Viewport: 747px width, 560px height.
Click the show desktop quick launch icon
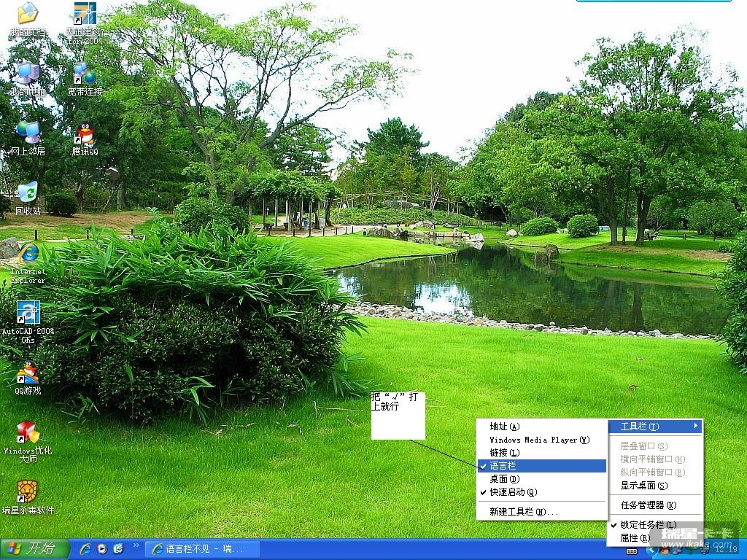118,548
